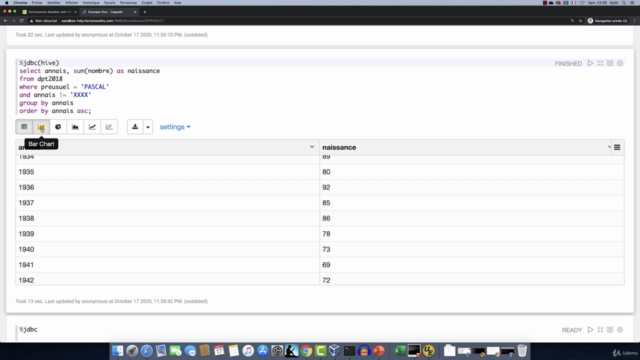This screenshot has height=360, width=640.
Task: Open PowerPoint from the dock
Action: point(379,351)
